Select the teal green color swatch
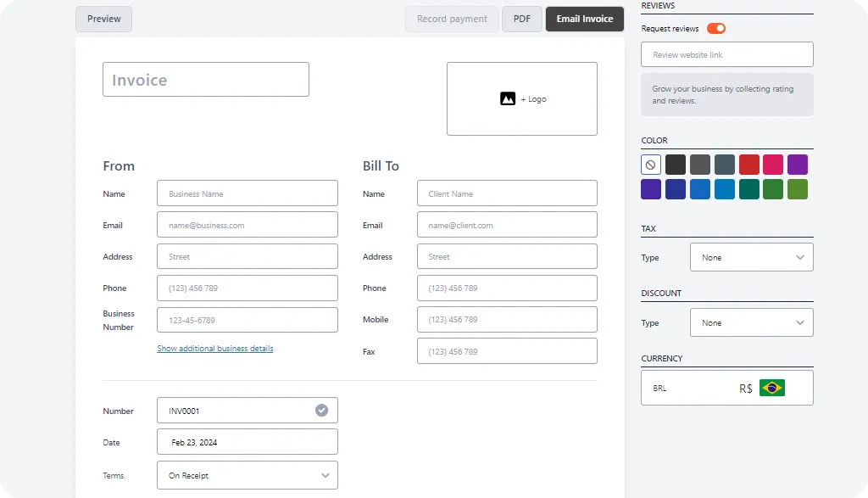This screenshot has height=498, width=868. pos(748,189)
